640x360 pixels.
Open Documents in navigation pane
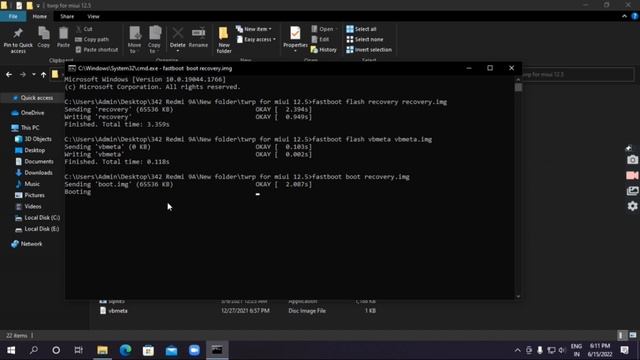click(x=34, y=162)
